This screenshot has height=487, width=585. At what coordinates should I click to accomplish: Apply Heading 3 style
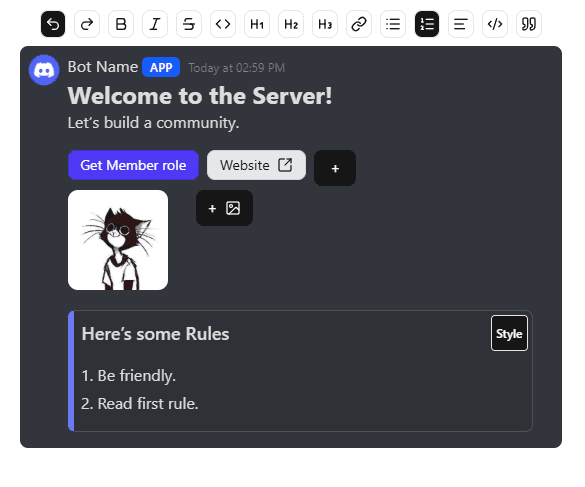[325, 24]
